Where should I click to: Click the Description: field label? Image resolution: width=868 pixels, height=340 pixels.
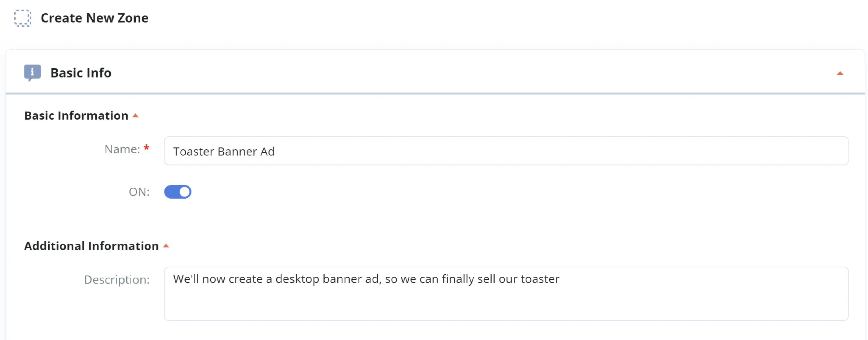point(117,280)
